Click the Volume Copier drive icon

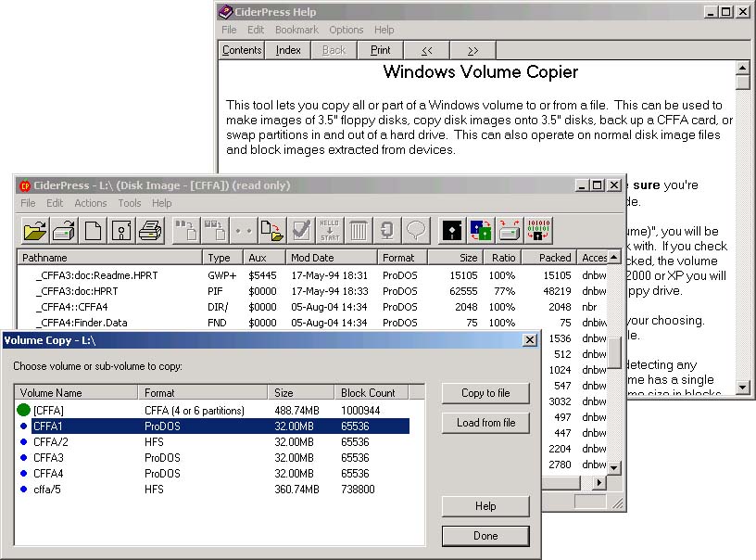[x=509, y=229]
